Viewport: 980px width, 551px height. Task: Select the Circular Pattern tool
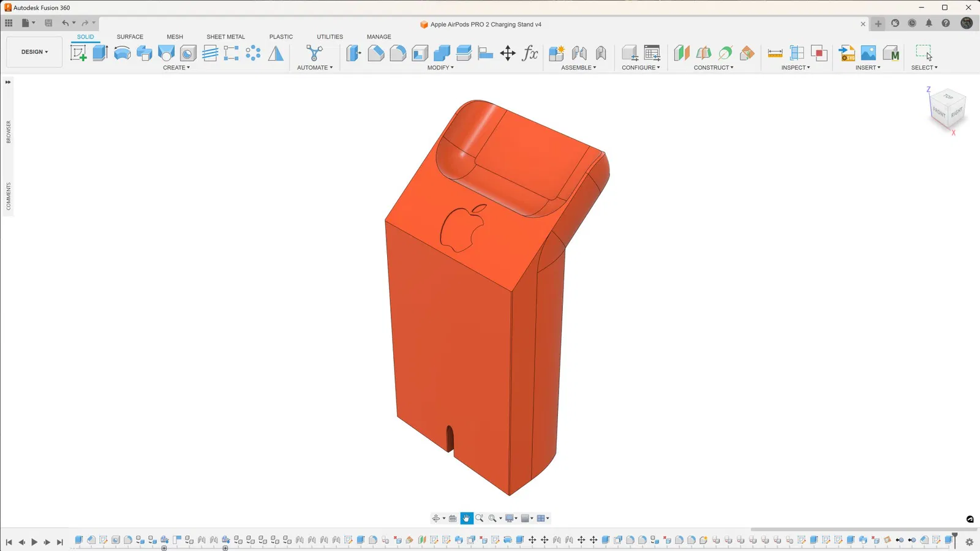[x=254, y=53]
